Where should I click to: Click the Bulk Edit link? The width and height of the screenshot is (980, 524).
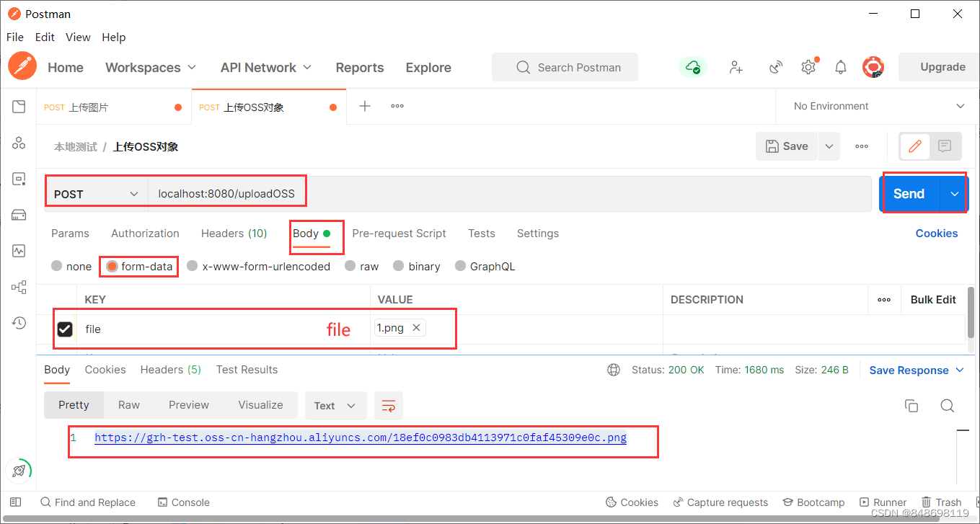pos(933,300)
